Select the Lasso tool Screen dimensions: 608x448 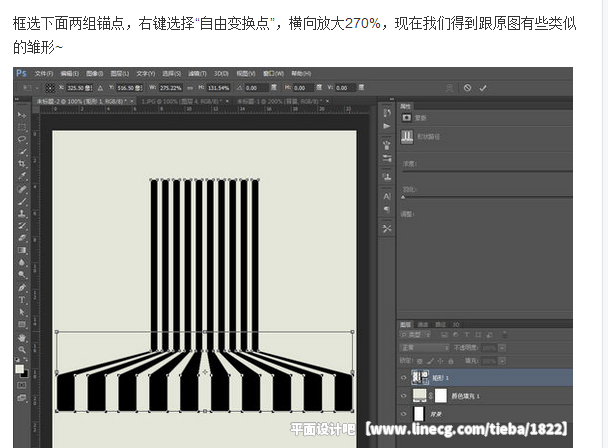coord(22,139)
